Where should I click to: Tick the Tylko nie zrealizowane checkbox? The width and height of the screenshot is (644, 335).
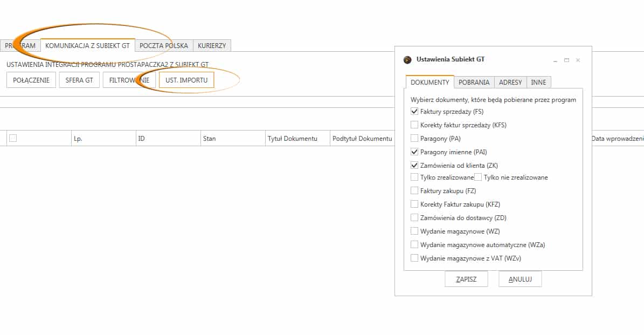click(x=478, y=177)
